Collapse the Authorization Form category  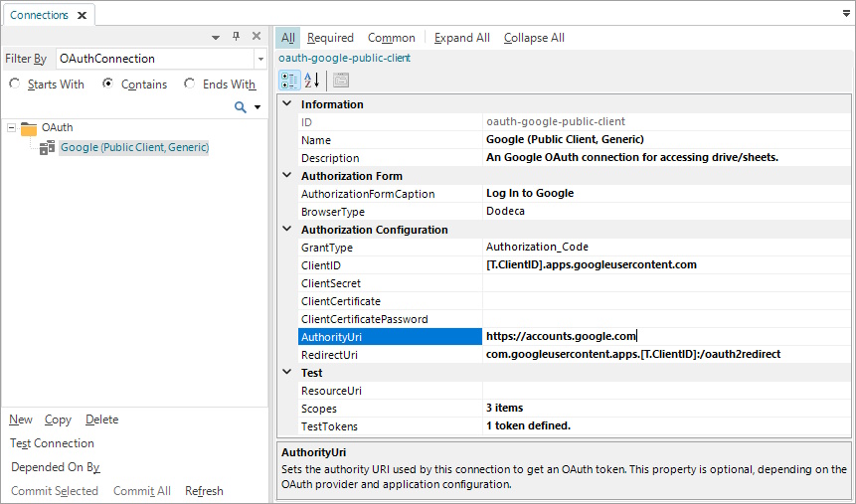coord(287,175)
